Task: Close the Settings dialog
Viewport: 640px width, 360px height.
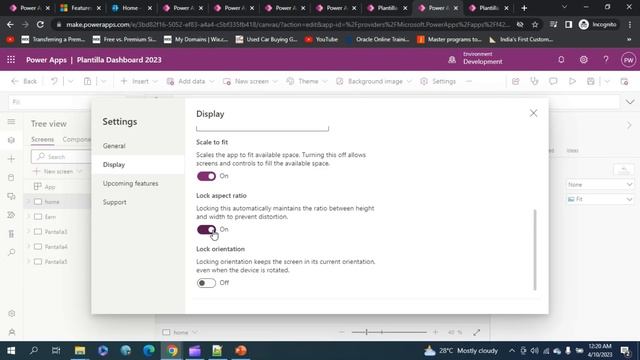Action: tap(533, 113)
